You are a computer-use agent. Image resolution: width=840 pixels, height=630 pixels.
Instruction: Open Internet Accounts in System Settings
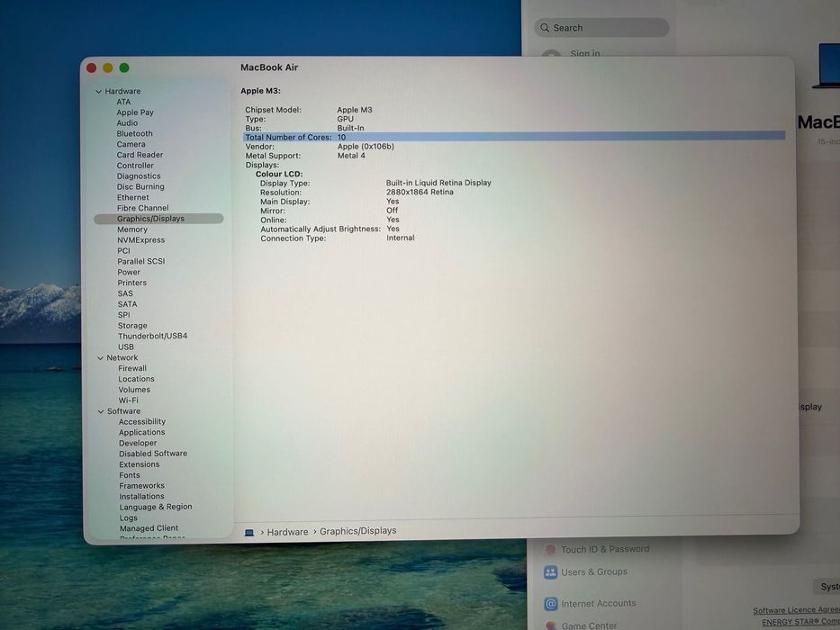point(599,604)
